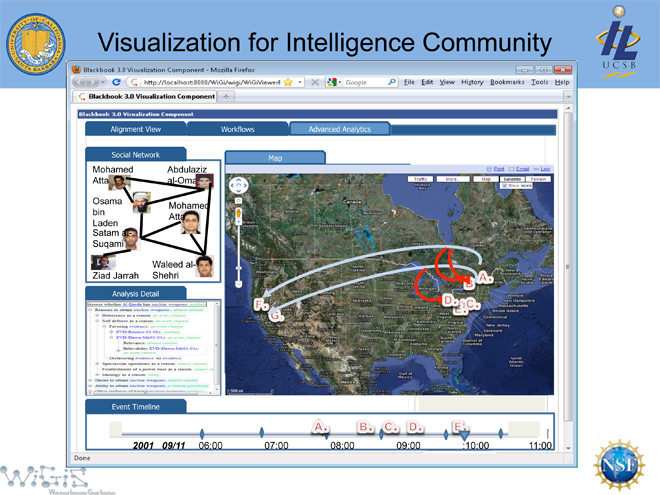660x495 pixels.
Task: Reload the page with the refresh icon
Action: 118,81
